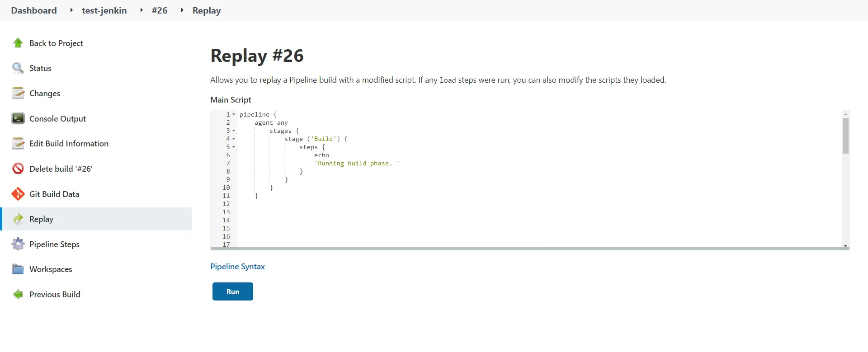
Task: Open the Back to Project link
Action: (x=56, y=43)
